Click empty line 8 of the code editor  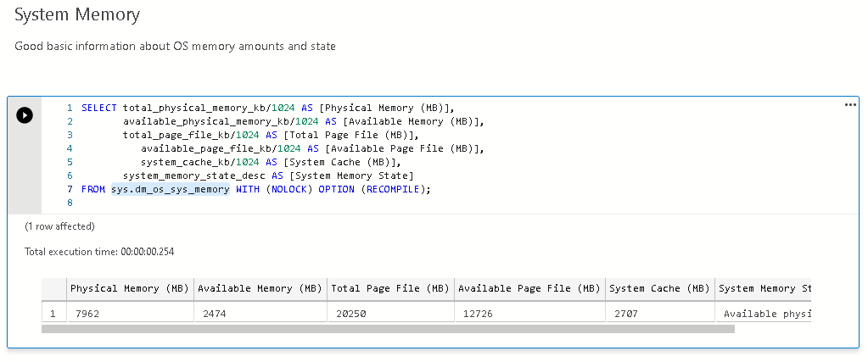pos(255,203)
